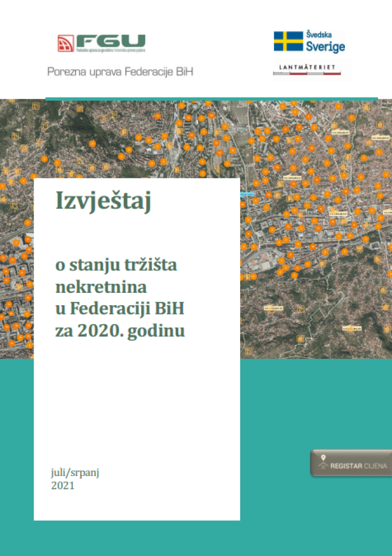The height and width of the screenshot is (556, 392).
Task: Select the Izvještaj title heading
Action: [104, 202]
